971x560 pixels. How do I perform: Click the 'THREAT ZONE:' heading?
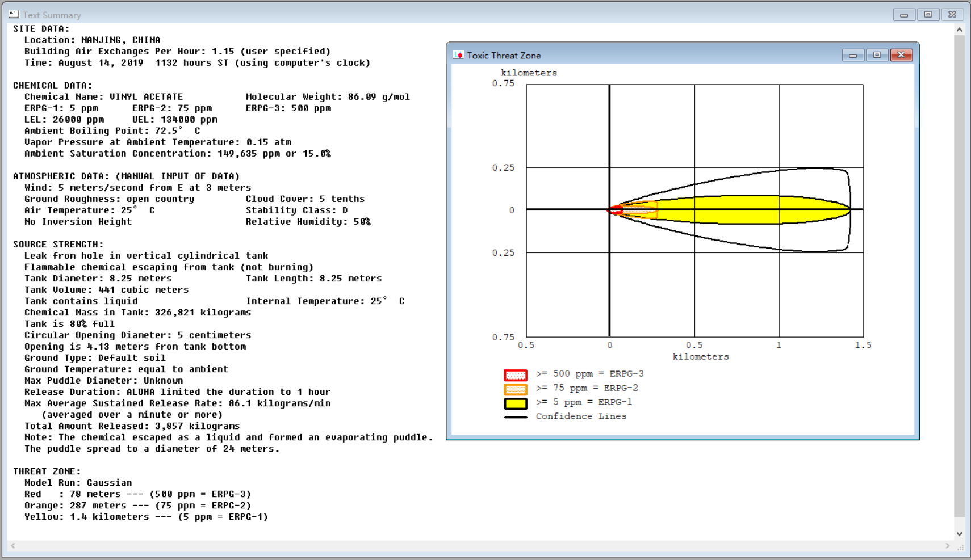coord(47,471)
